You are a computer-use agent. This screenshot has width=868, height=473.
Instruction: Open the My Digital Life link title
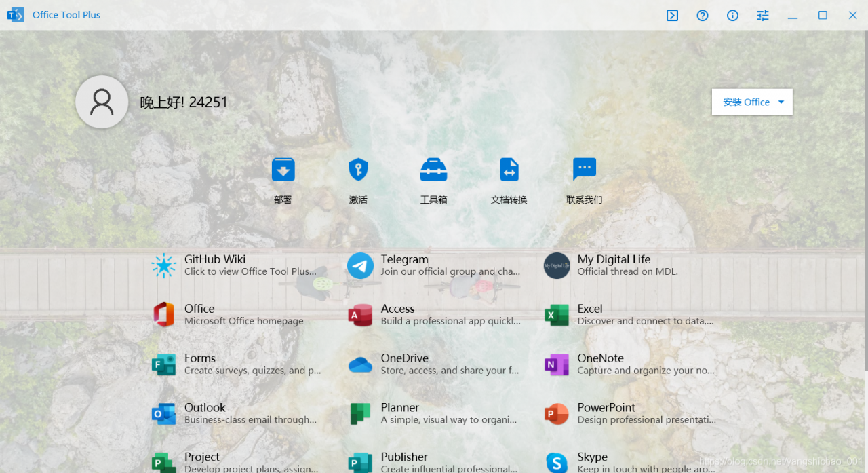tap(614, 259)
